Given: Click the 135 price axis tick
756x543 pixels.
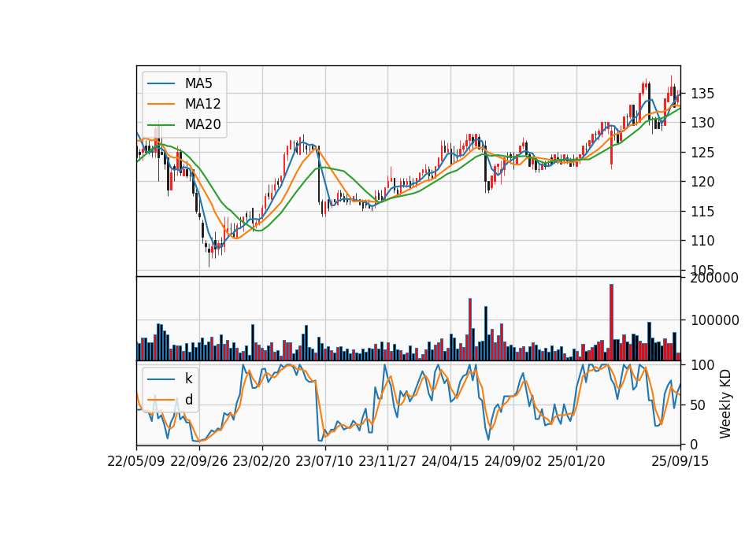Looking at the screenshot, I should pyautogui.click(x=702, y=94).
